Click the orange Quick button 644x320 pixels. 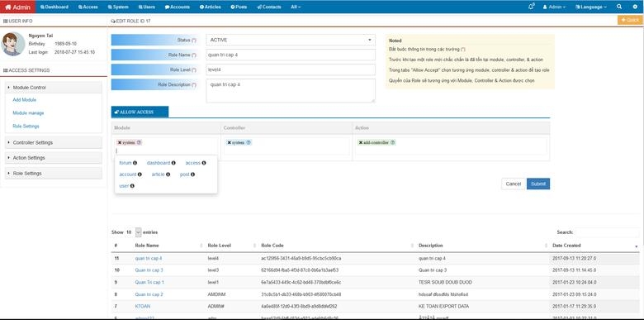click(630, 20)
